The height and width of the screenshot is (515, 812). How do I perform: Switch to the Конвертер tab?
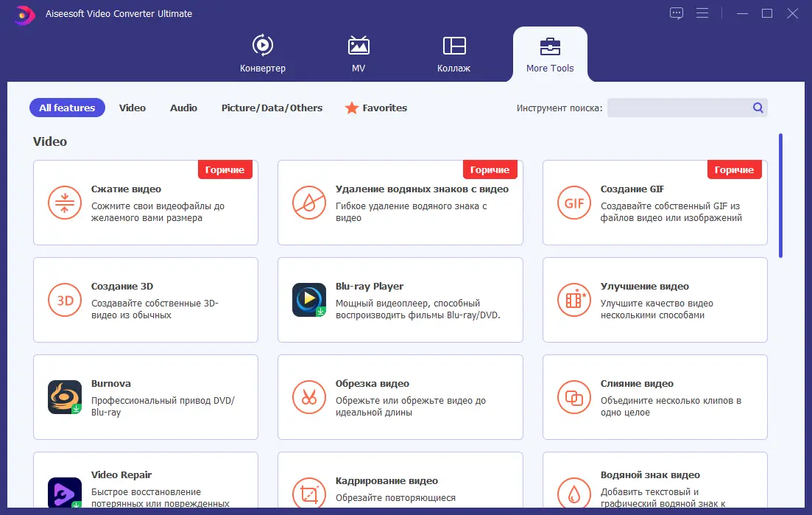click(x=263, y=54)
